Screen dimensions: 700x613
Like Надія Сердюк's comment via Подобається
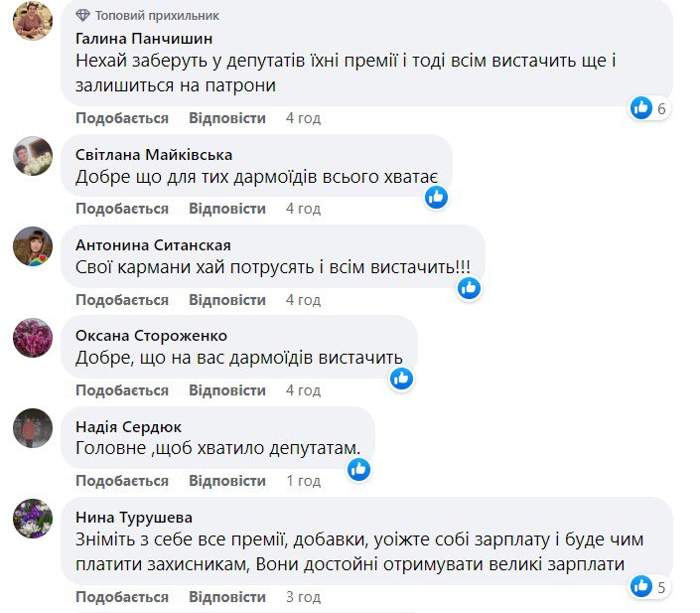[x=122, y=481]
